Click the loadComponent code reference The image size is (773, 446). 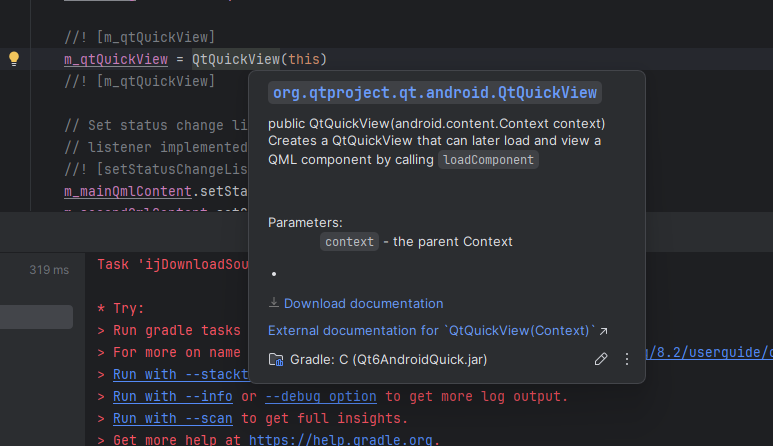coord(488,160)
